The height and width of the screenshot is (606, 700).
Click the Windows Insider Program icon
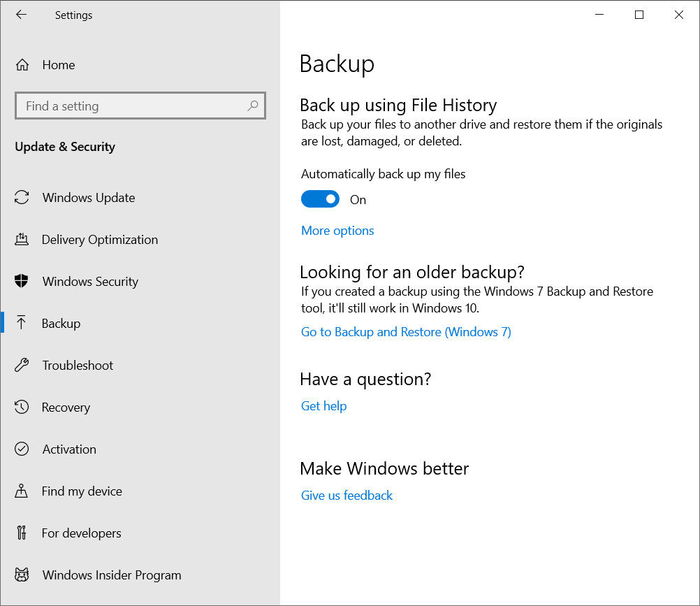coord(22,575)
